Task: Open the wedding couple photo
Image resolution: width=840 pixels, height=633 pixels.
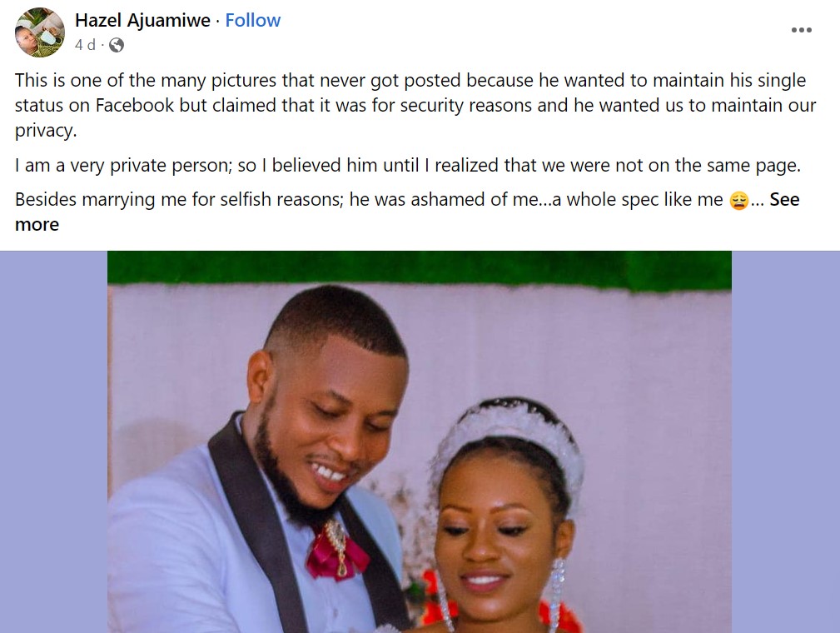Action: click(420, 441)
